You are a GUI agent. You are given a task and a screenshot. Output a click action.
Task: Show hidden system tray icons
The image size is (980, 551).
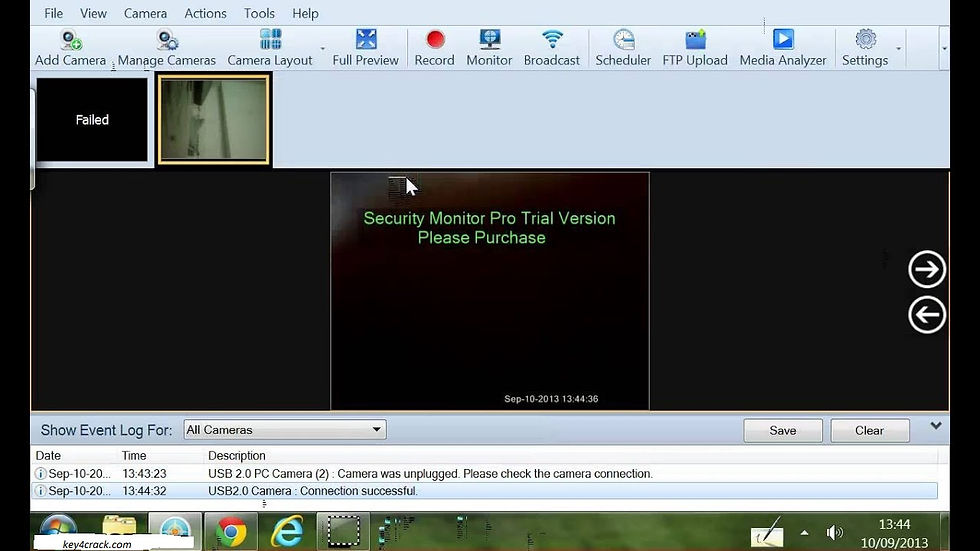tap(804, 533)
